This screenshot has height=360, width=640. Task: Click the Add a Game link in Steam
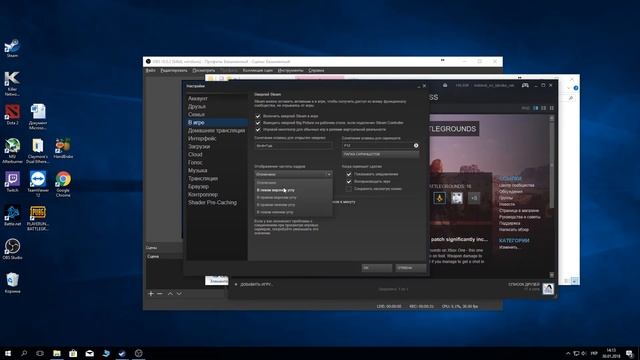pos(254,284)
